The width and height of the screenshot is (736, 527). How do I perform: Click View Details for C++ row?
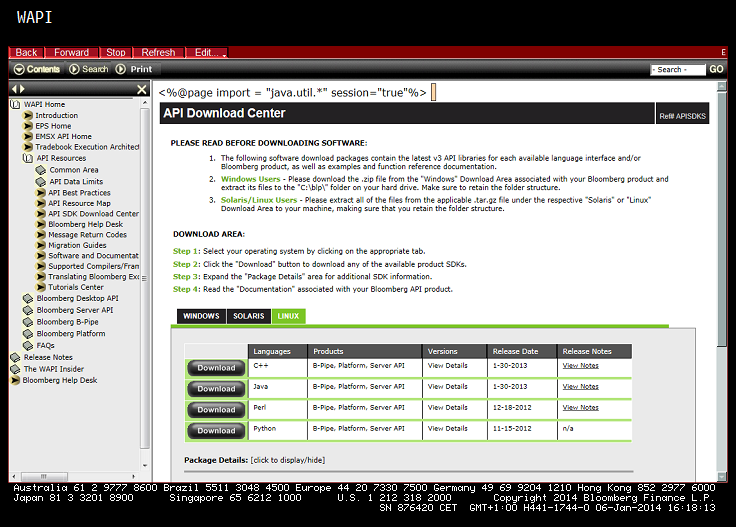447,366
